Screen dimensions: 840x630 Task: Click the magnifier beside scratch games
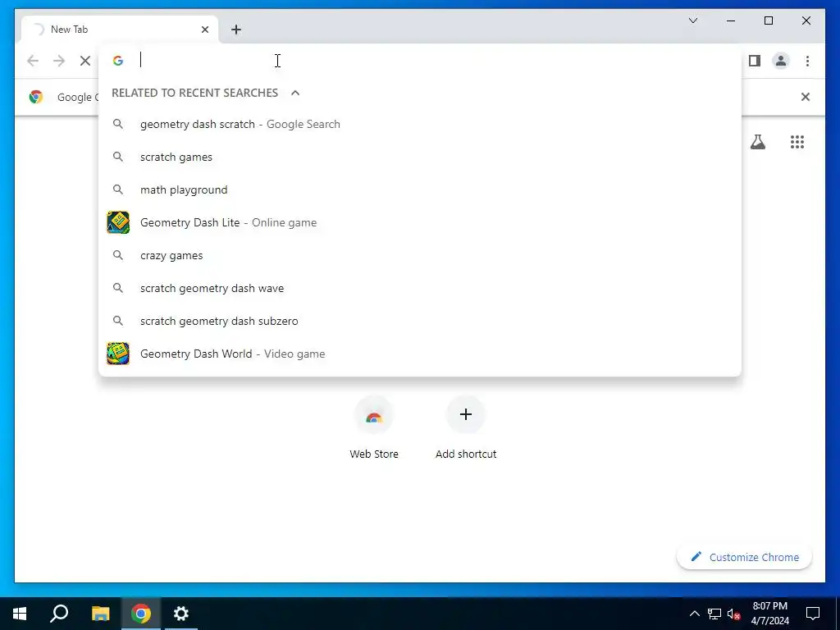[x=118, y=157]
